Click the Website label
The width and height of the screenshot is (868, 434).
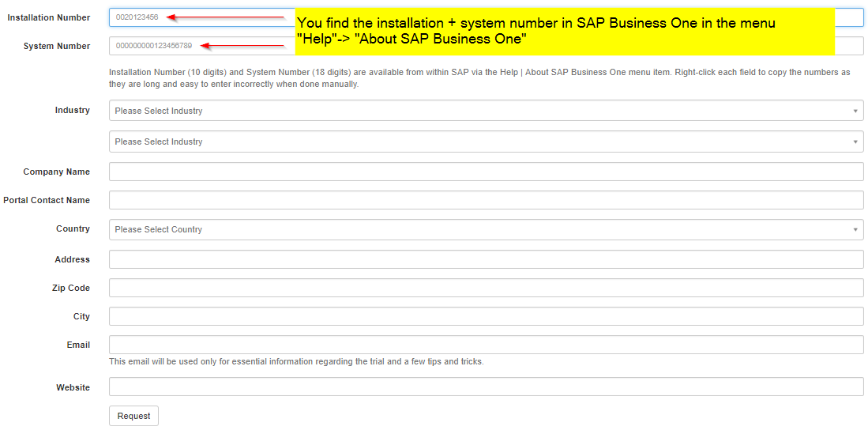[x=73, y=387]
